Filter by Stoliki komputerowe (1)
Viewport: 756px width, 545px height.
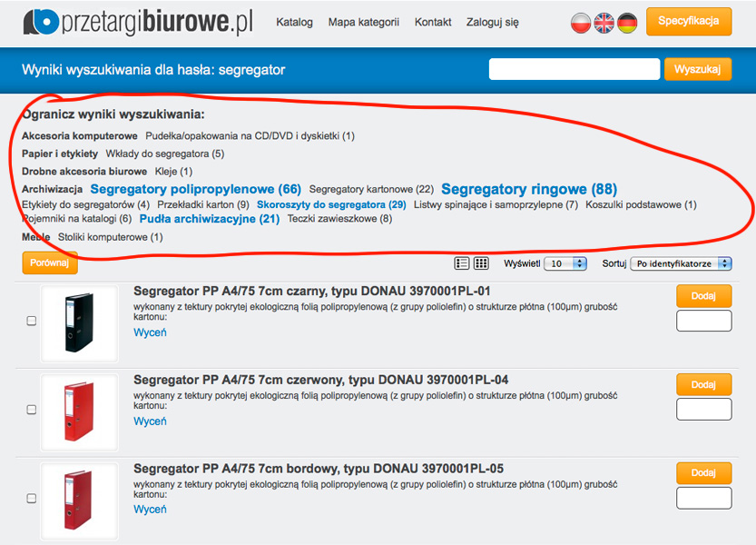pos(111,237)
